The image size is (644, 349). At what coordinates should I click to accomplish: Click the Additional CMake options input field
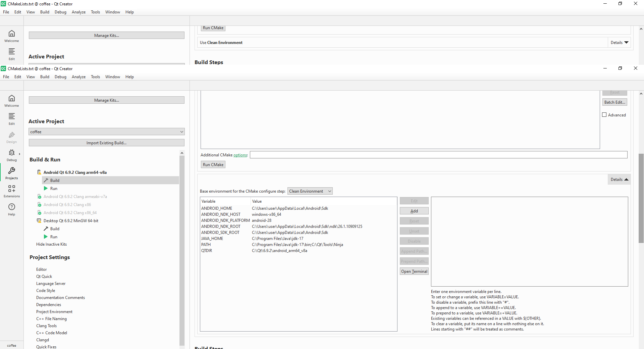click(x=438, y=155)
